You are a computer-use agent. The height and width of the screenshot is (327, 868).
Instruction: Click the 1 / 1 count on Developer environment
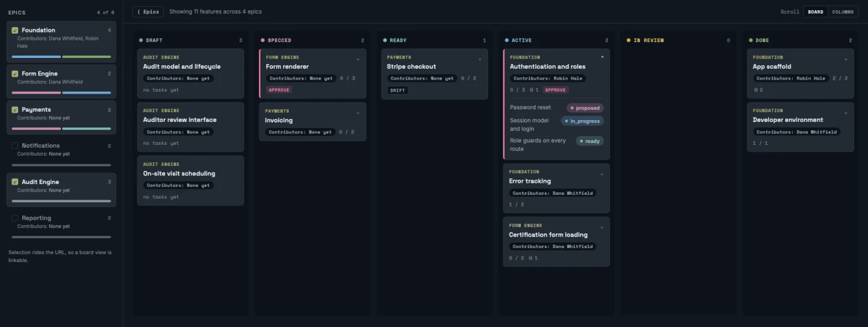coord(761,143)
